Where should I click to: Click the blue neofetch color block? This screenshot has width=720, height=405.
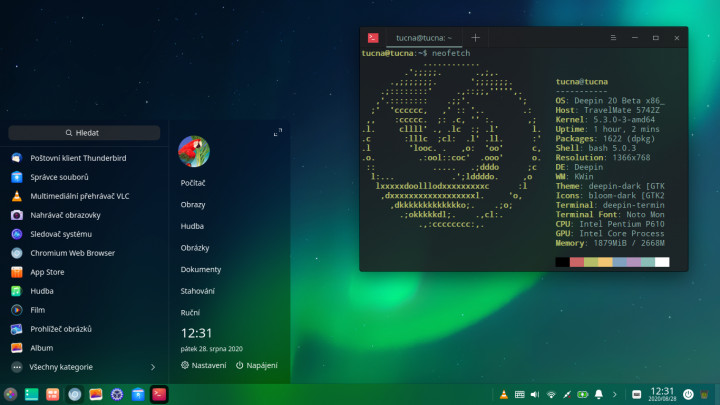click(619, 262)
